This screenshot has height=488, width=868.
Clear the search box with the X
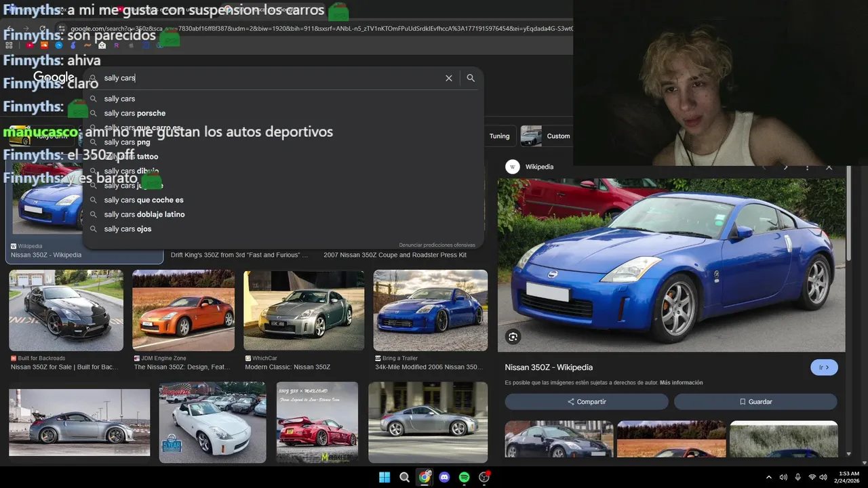pyautogui.click(x=448, y=78)
